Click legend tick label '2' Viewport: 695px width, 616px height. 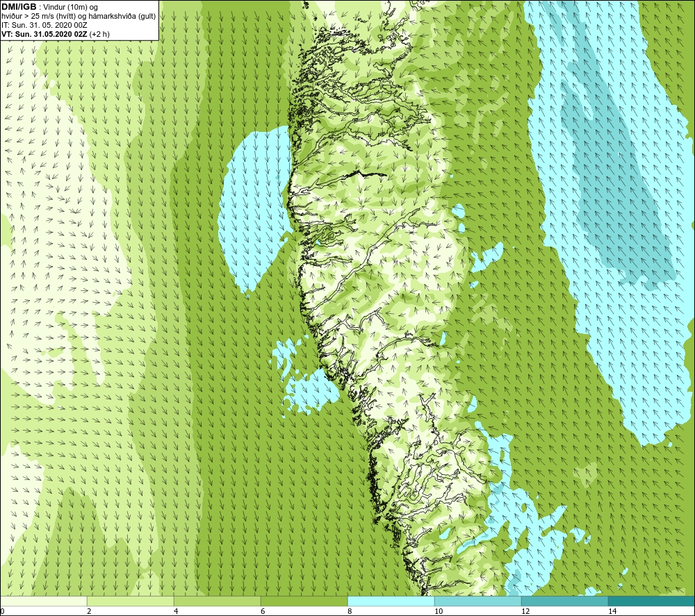coord(89,611)
